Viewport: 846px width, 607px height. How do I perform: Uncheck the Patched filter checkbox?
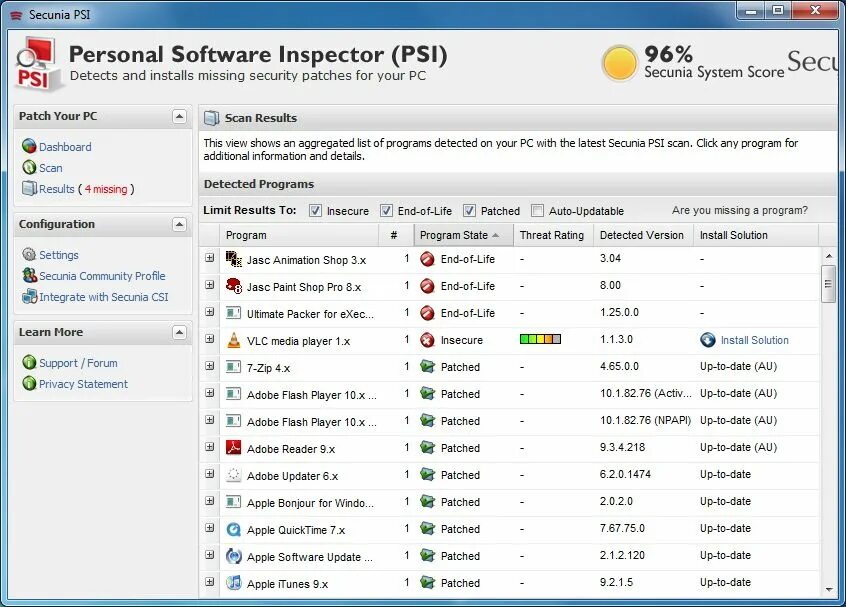[x=469, y=210]
